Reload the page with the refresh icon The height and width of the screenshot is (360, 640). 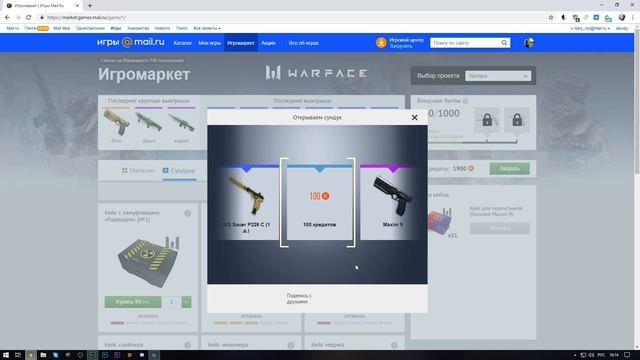tap(29, 18)
